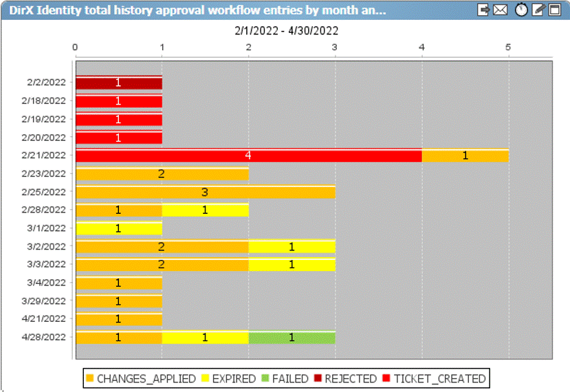Select the yellow EXPIRED bar on 3/1/2022
The width and height of the screenshot is (570, 392).
click(118, 228)
